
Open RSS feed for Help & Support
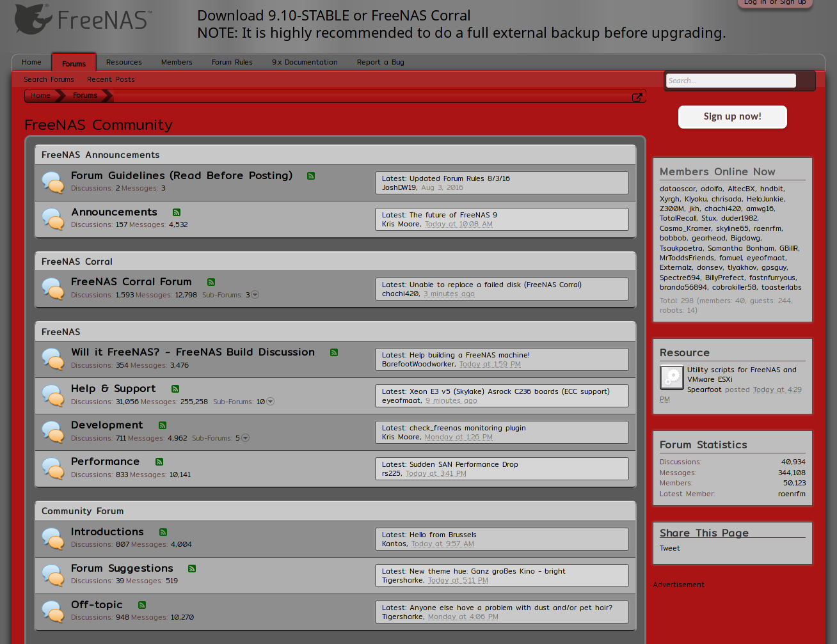[175, 389]
